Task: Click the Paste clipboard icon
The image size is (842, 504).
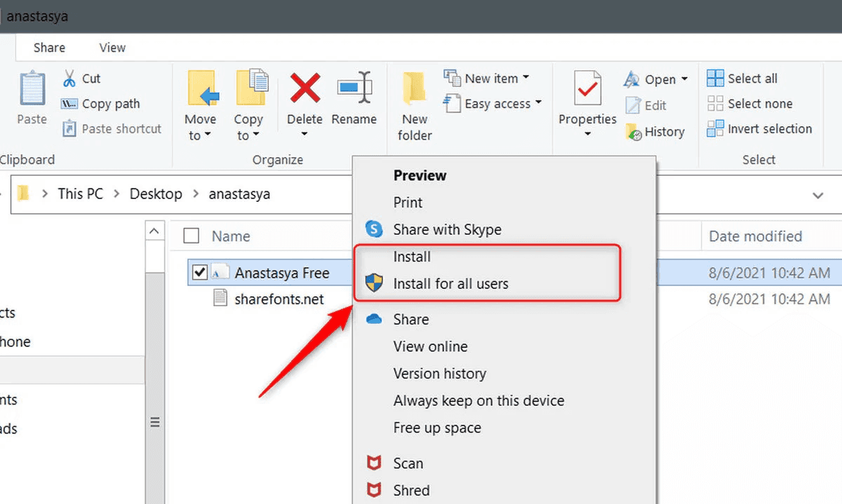Action: pos(32,88)
